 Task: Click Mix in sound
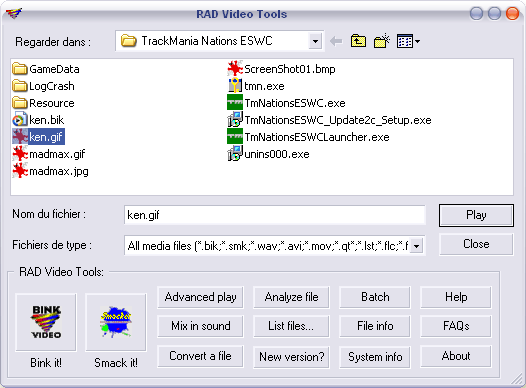point(200,326)
